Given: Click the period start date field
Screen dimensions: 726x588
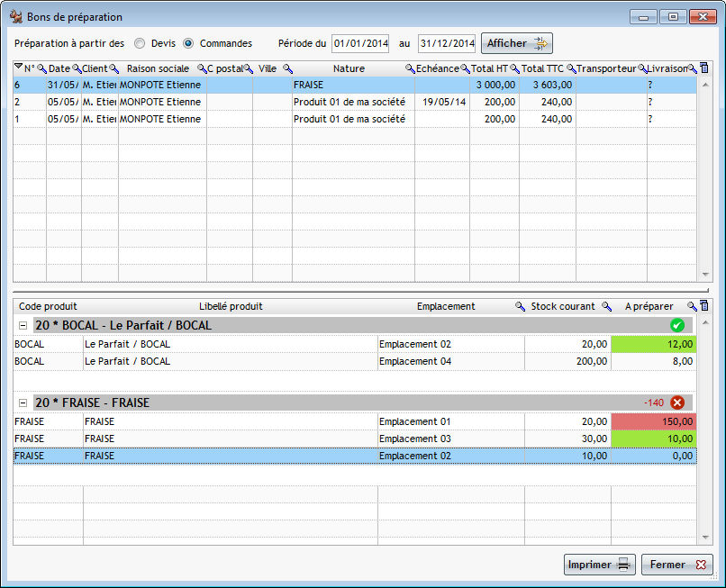Looking at the screenshot, I should tap(360, 43).
